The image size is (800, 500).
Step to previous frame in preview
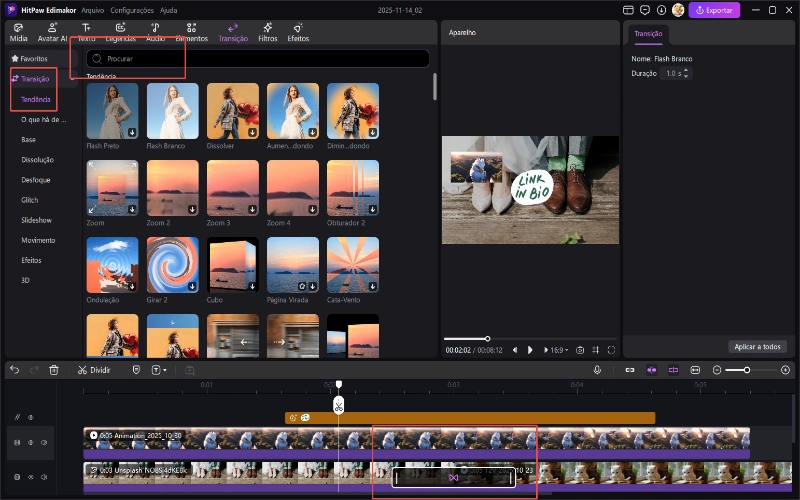point(515,350)
